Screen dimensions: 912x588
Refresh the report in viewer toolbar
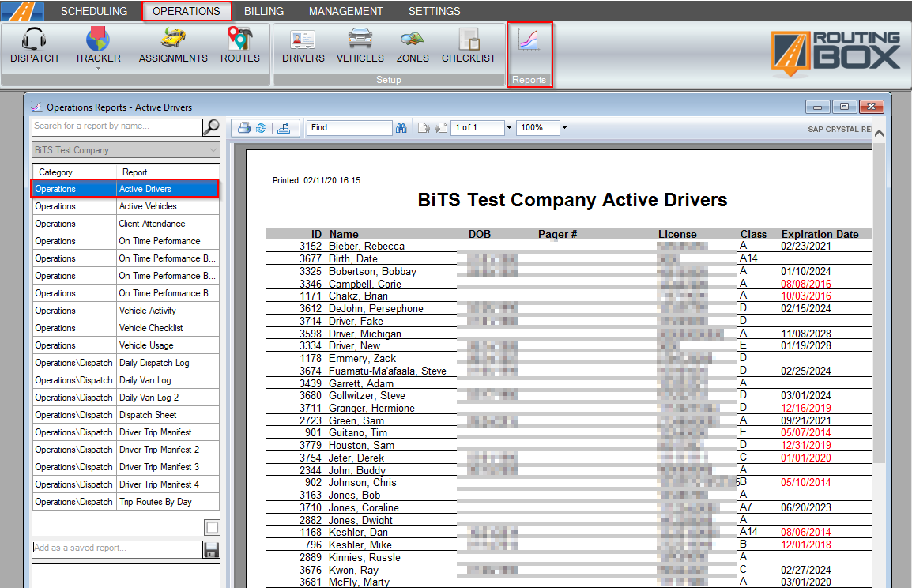pos(261,128)
